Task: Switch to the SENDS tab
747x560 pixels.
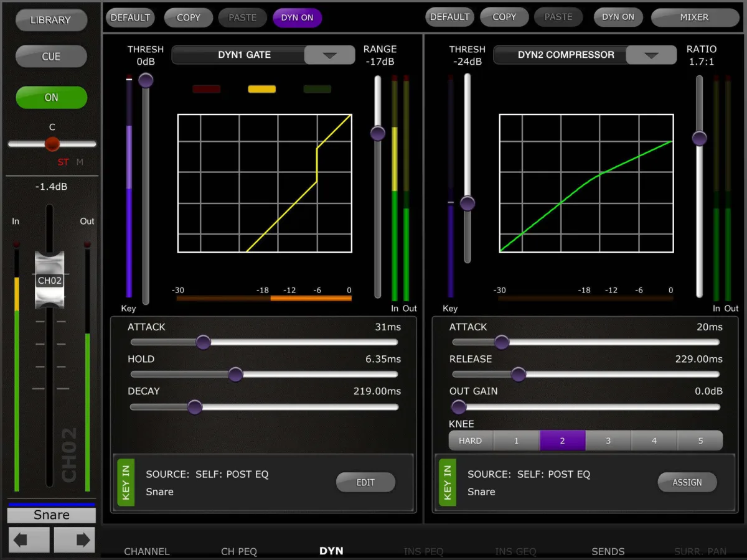Action: click(x=608, y=551)
